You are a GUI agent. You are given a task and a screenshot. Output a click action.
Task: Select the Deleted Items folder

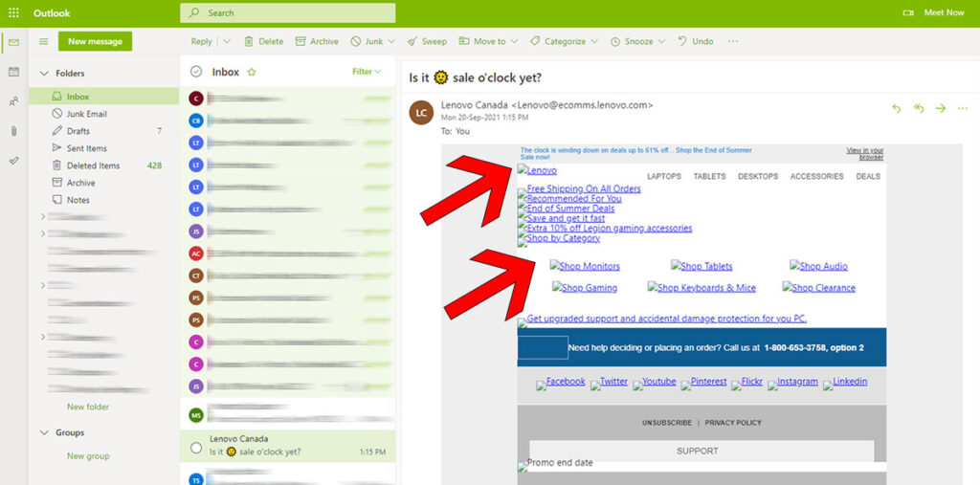point(93,165)
